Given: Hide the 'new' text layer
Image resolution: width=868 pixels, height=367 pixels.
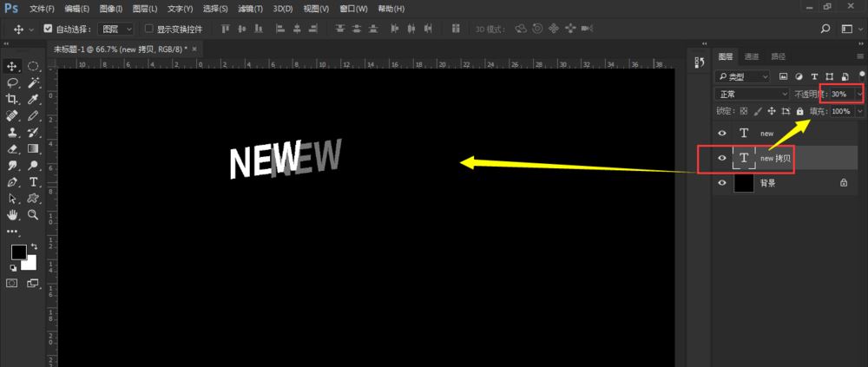Looking at the screenshot, I should pyautogui.click(x=721, y=134).
